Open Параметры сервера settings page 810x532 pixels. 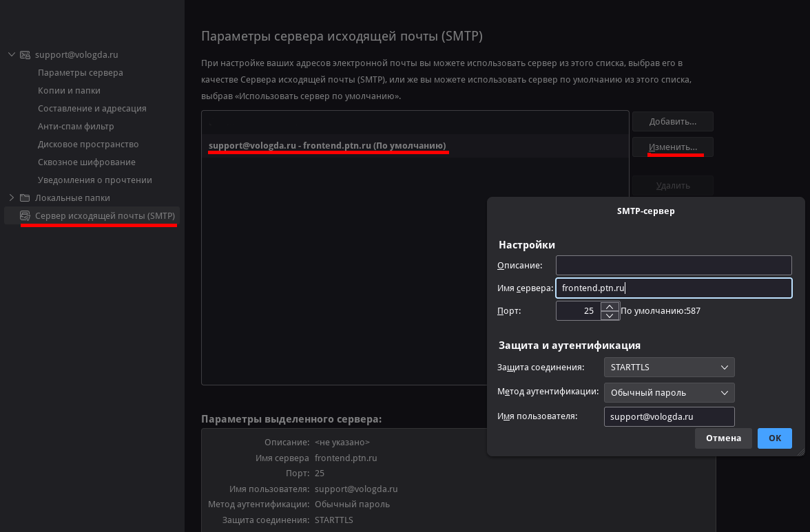[81, 73]
